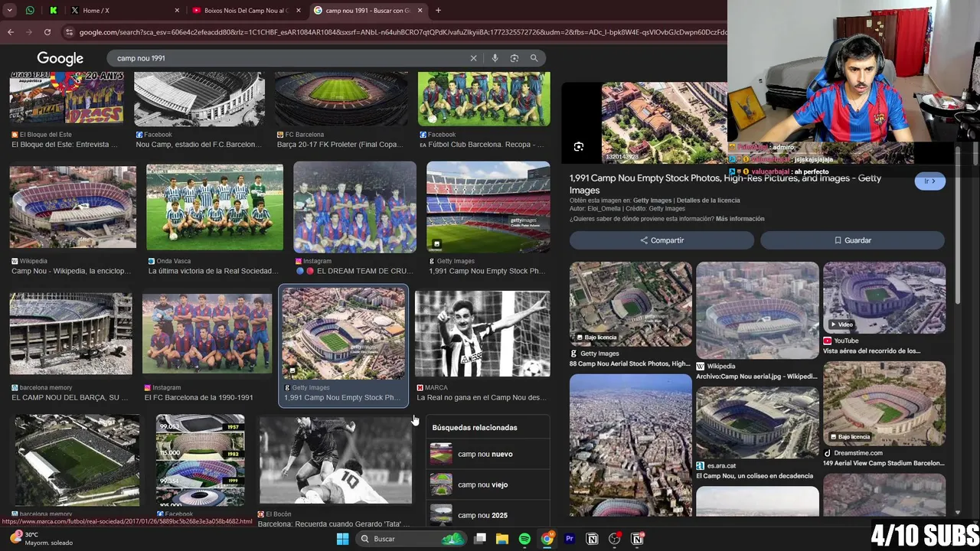
Task: Open Notion icon with the notification badge
Action: 637,539
